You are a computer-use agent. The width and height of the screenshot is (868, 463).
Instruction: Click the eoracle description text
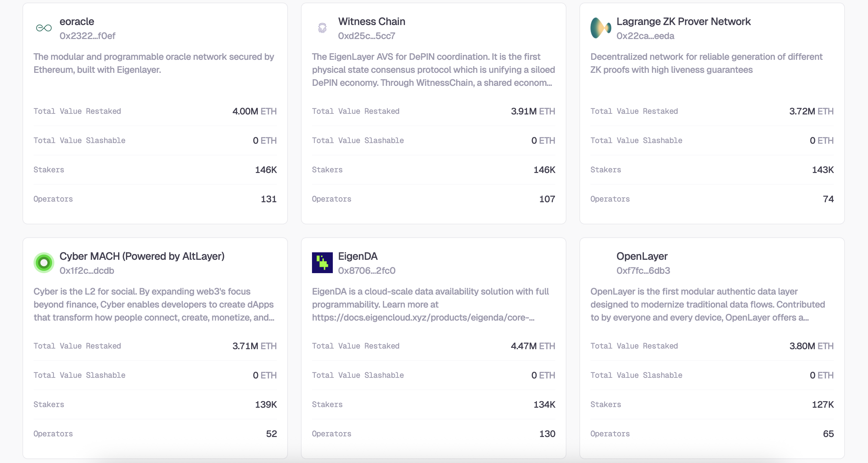tap(154, 63)
